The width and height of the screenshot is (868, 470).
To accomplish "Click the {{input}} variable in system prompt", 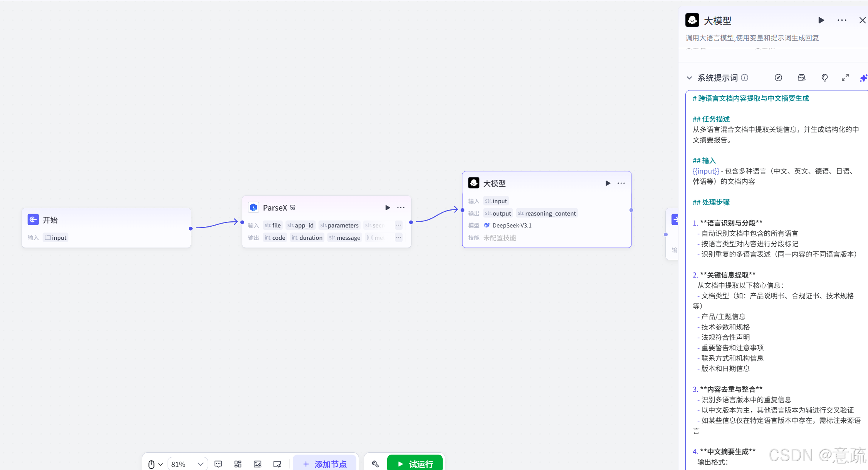I will click(x=706, y=171).
